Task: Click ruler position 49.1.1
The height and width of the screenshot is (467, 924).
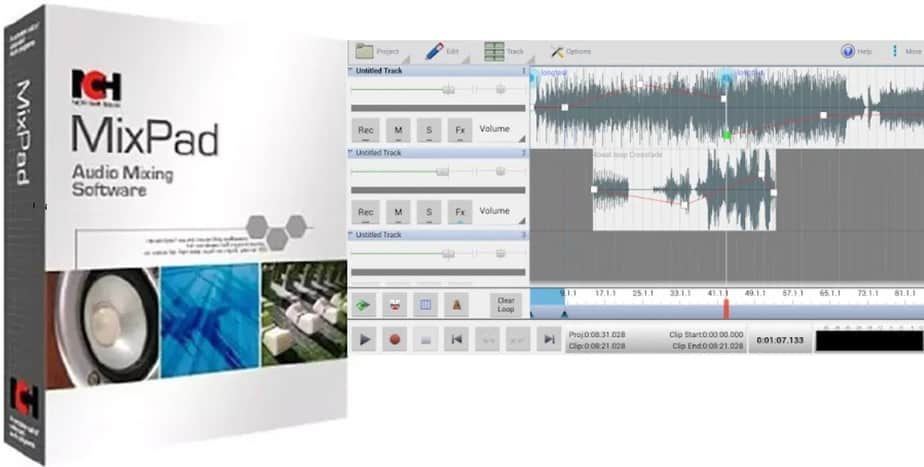Action: 755,292
